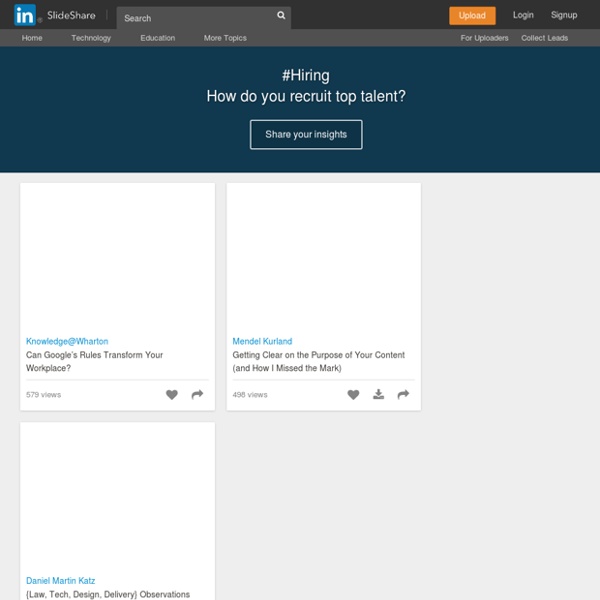The width and height of the screenshot is (600, 600).
Task: Open the For Uploaders menu item
Action: (x=484, y=38)
